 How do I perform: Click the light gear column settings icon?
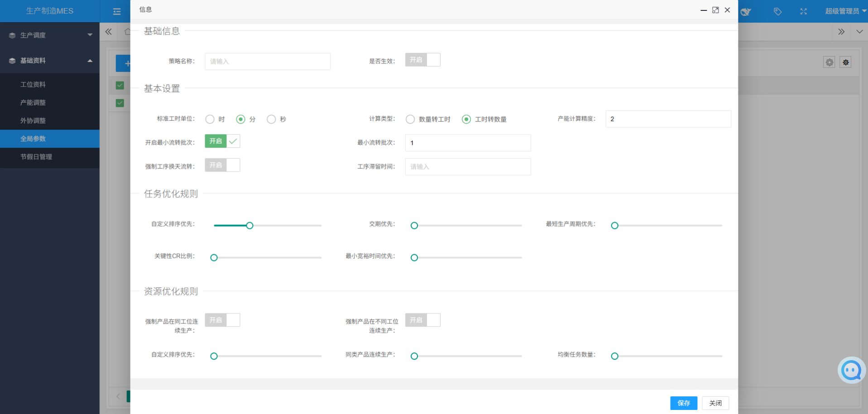829,62
